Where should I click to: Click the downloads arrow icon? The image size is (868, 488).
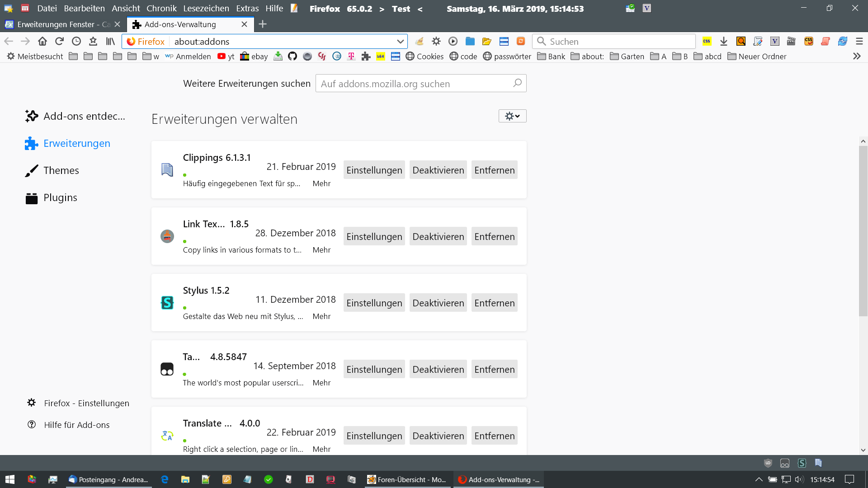(x=724, y=41)
